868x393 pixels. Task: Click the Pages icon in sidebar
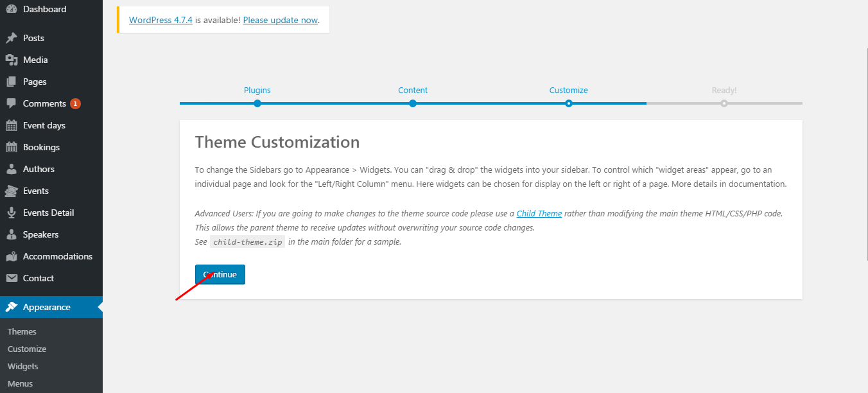pyautogui.click(x=12, y=82)
